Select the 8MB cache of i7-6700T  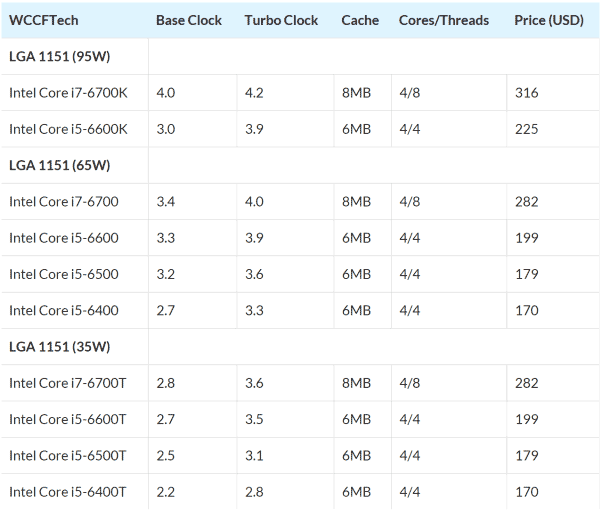pyautogui.click(x=356, y=383)
